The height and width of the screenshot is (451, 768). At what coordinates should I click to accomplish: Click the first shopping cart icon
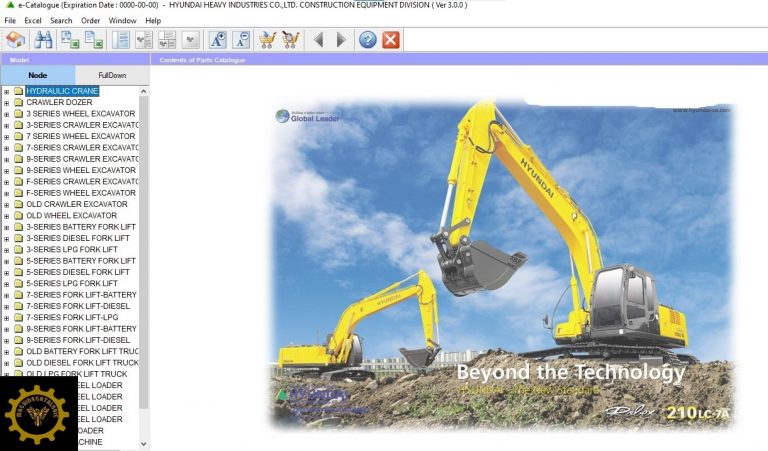tap(267, 40)
